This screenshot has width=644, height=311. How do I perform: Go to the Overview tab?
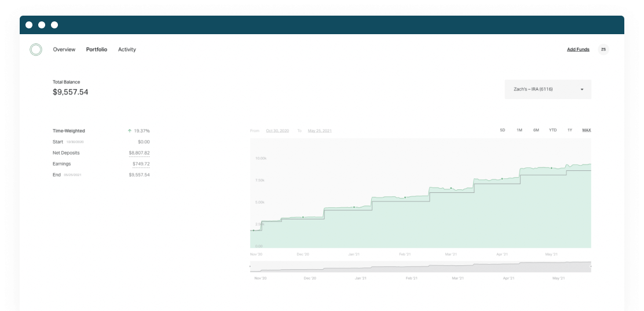(x=64, y=50)
